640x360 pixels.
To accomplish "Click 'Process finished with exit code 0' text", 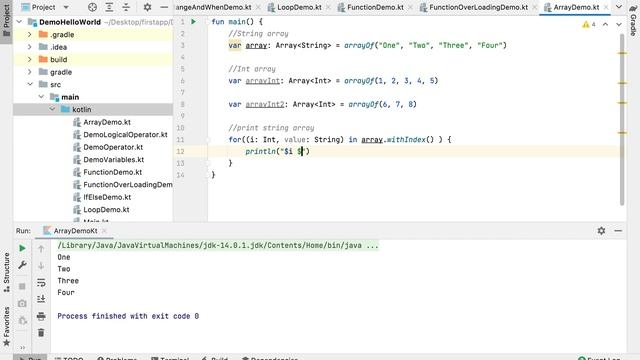I will point(128,316).
